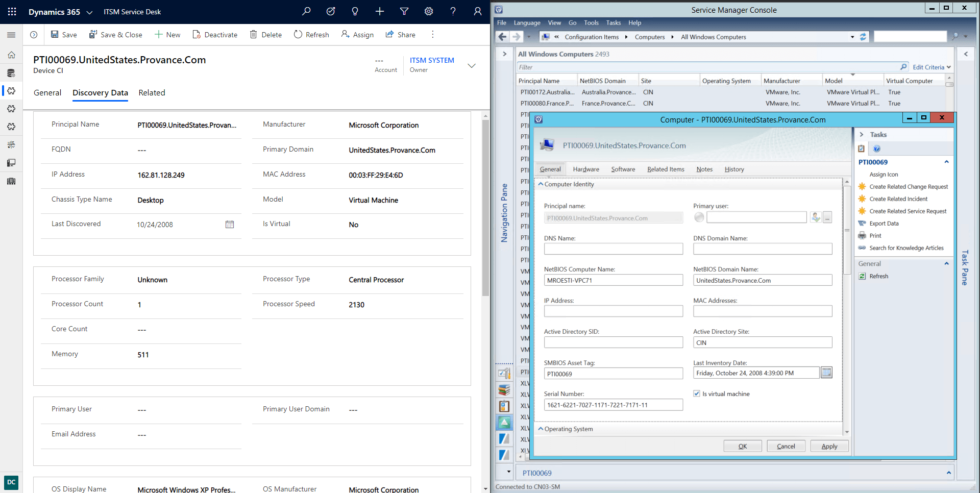Click the building icon in Dynamics sidebar

coord(11,181)
